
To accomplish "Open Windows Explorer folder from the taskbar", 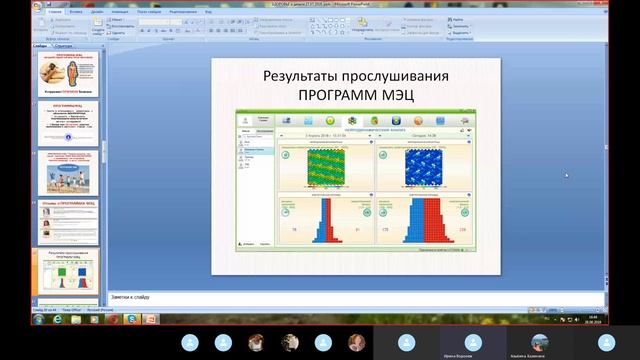I will (x=76, y=319).
